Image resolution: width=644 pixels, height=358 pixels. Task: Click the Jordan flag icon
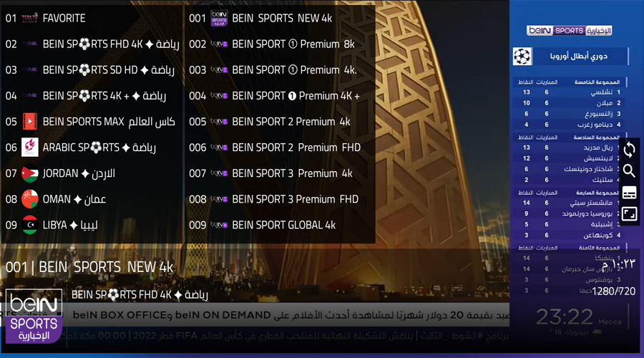tap(29, 173)
